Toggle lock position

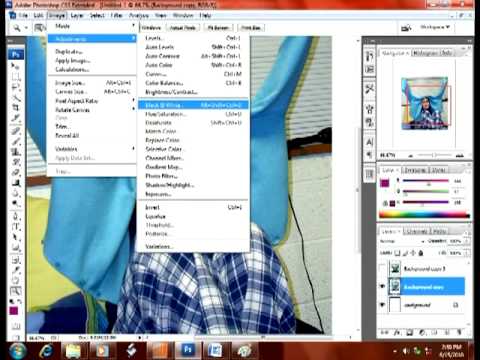(413, 253)
